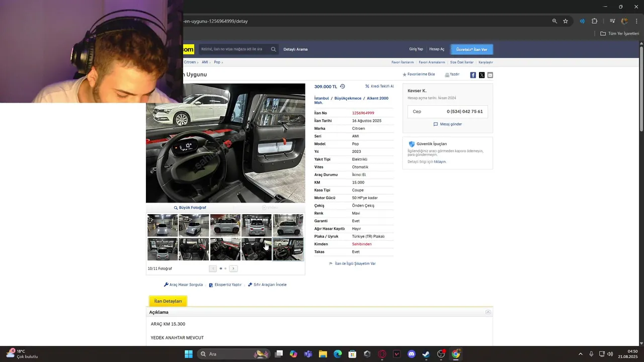This screenshot has height=362, width=644.
Task: Click Favorilerime Ekle
Action: (x=419, y=74)
